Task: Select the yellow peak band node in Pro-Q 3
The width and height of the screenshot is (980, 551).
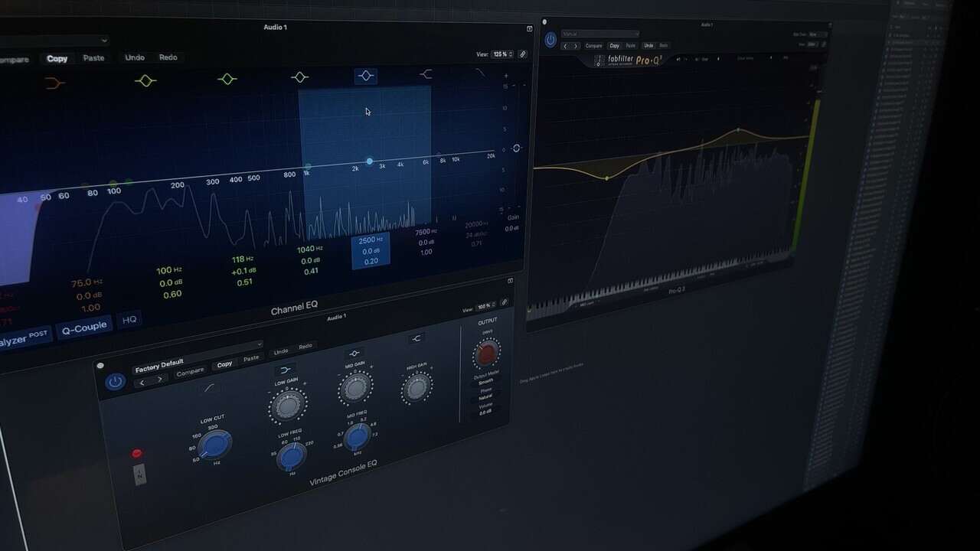Action: tap(738, 129)
